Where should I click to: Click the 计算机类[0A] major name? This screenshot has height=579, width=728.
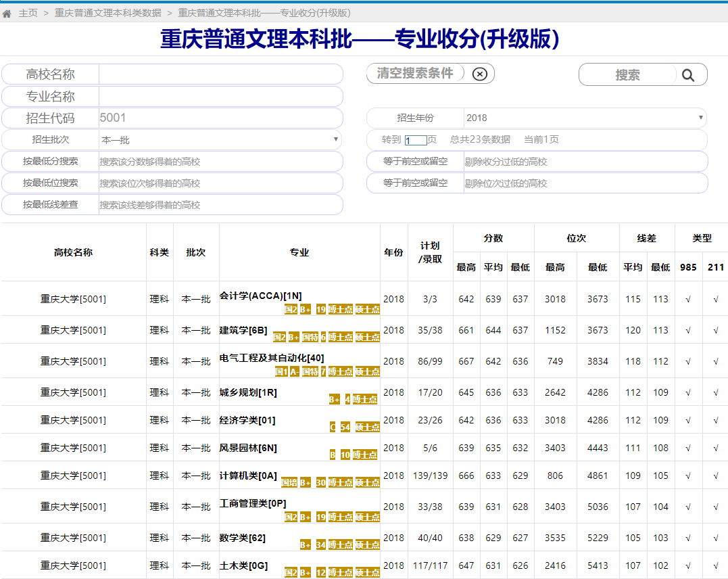click(248, 476)
